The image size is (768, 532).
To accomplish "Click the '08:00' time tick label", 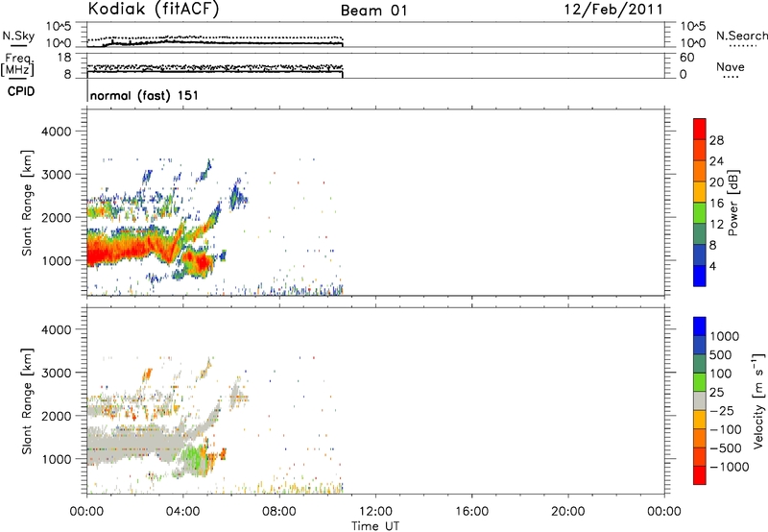I will click(x=278, y=512).
